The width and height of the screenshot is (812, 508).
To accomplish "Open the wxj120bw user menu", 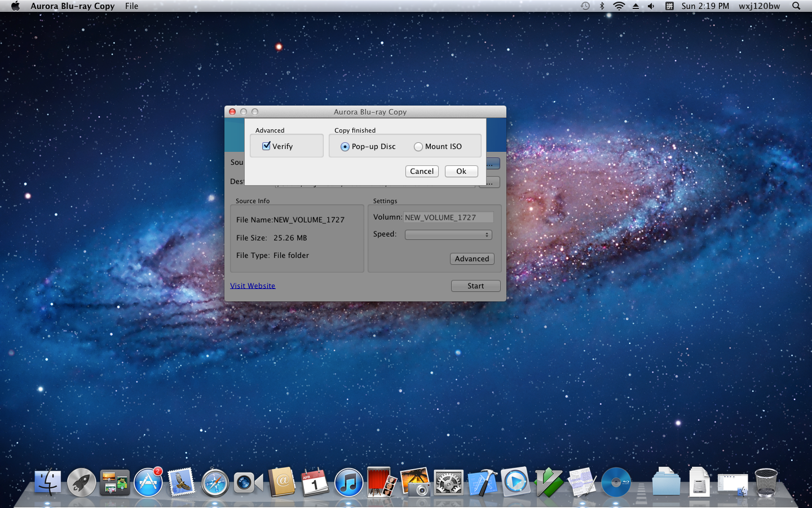I will [760, 6].
